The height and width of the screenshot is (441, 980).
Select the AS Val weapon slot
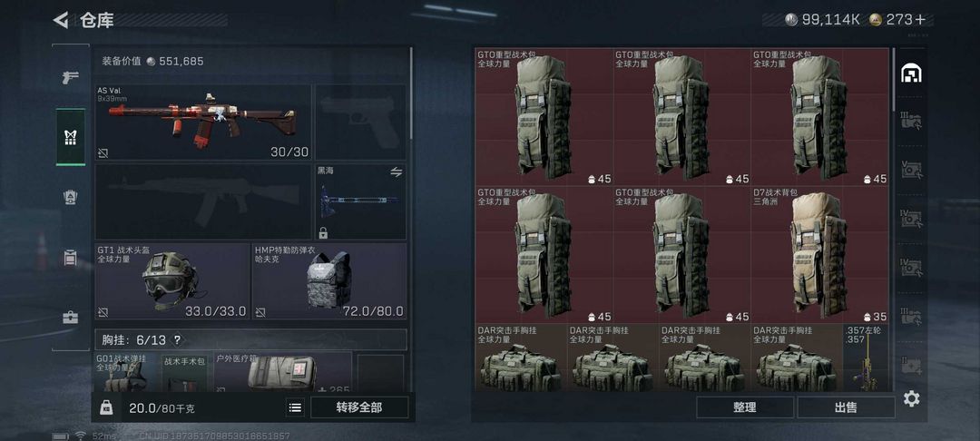pos(203,122)
